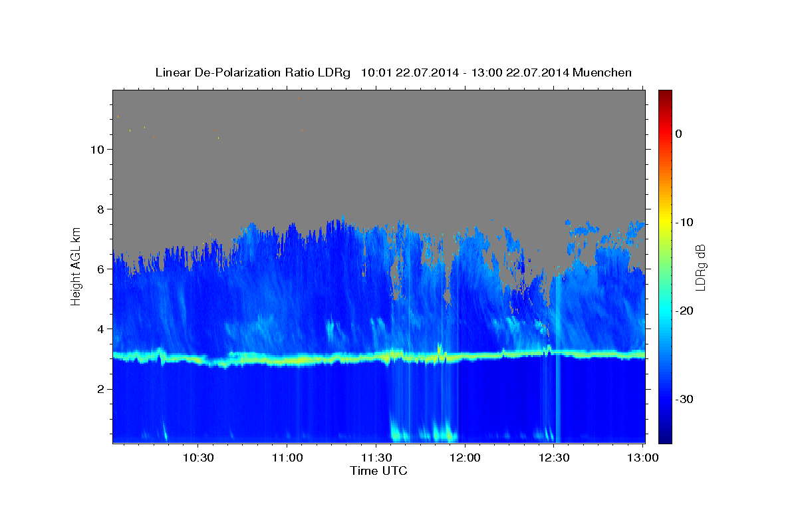798x532 pixels.
Task: Click the 12:30 time tick label
Action: 554,458
